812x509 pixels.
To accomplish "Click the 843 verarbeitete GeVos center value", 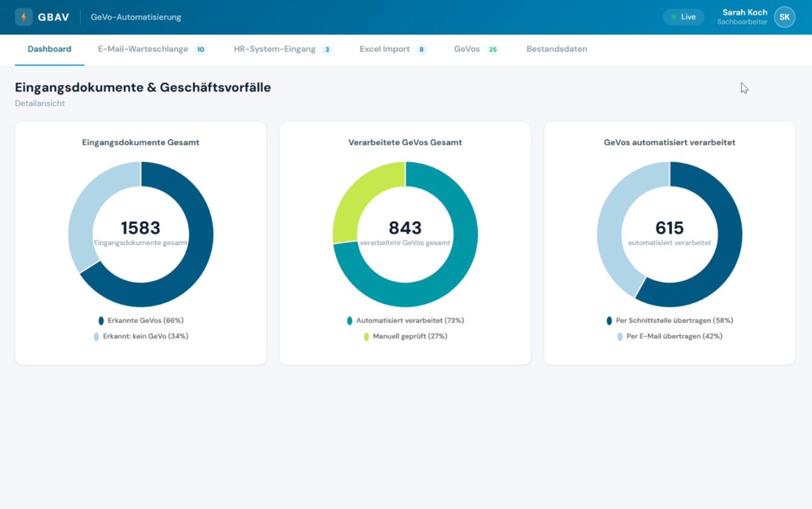I will pyautogui.click(x=405, y=228).
